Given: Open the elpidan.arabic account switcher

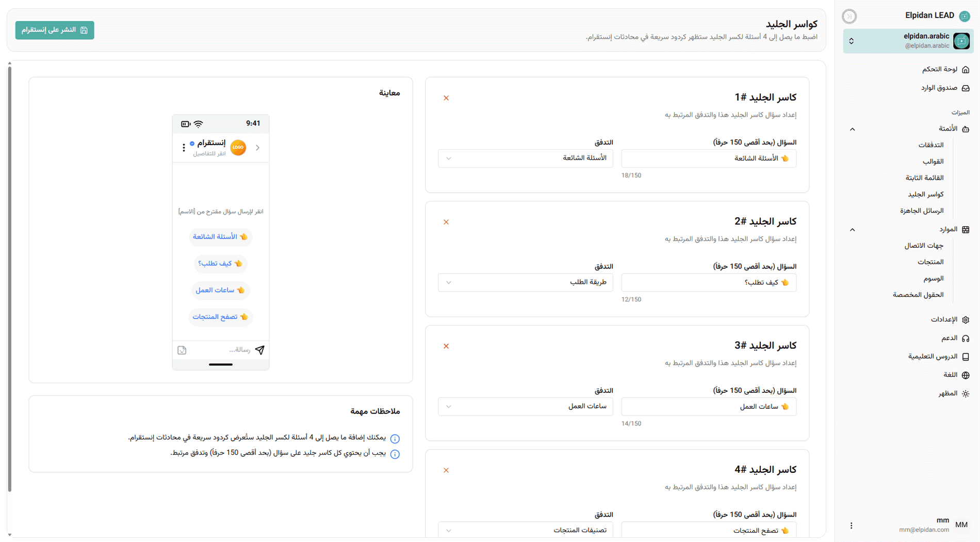Looking at the screenshot, I should [908, 41].
